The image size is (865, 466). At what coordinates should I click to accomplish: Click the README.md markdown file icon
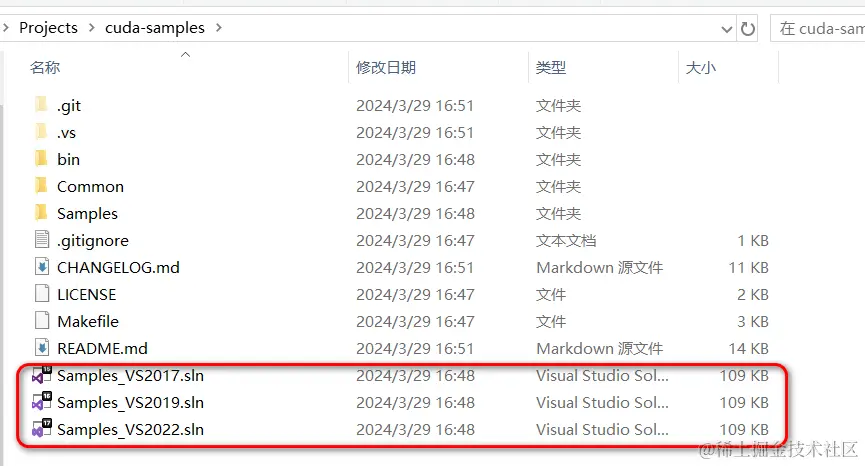click(42, 347)
